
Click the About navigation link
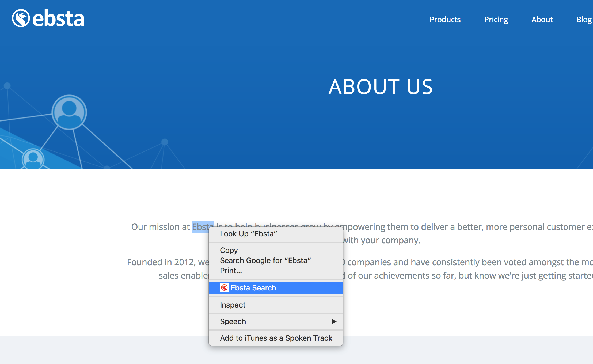pos(542,20)
